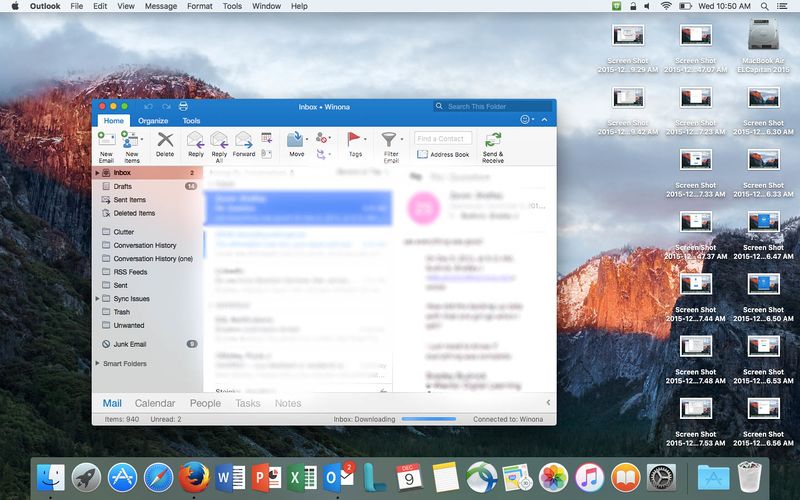Expand the Inbox folder triangle

coord(97,173)
